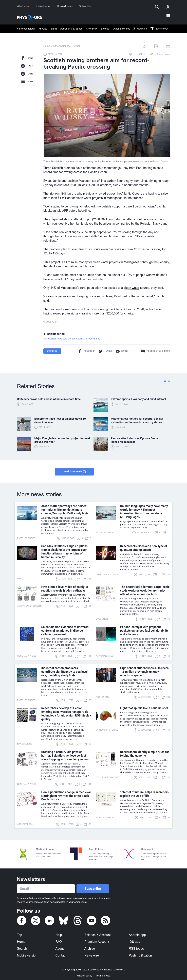Open Inuit languages words for snow story
The image size is (187, 980).
(144, 512)
